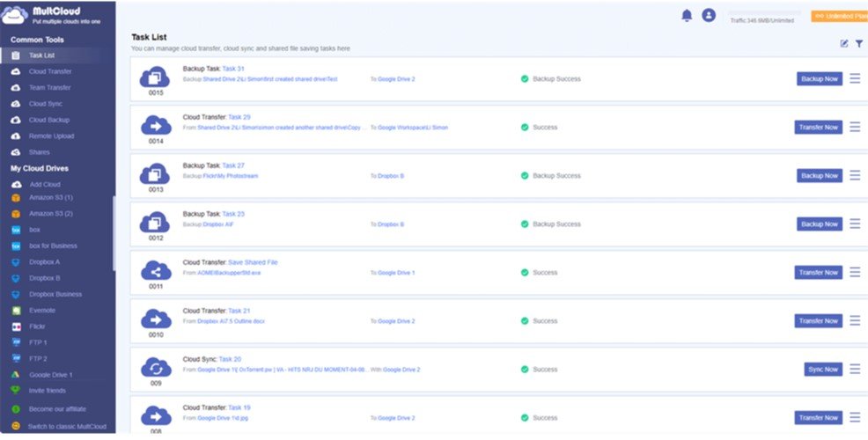
Task: Click the MultCloud logo
Action: click(x=15, y=15)
